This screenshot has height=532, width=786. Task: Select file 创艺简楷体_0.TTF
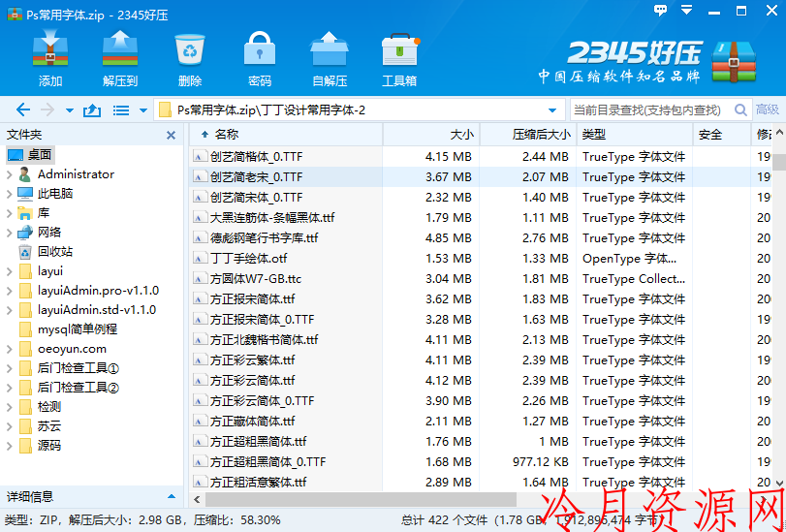click(x=257, y=157)
